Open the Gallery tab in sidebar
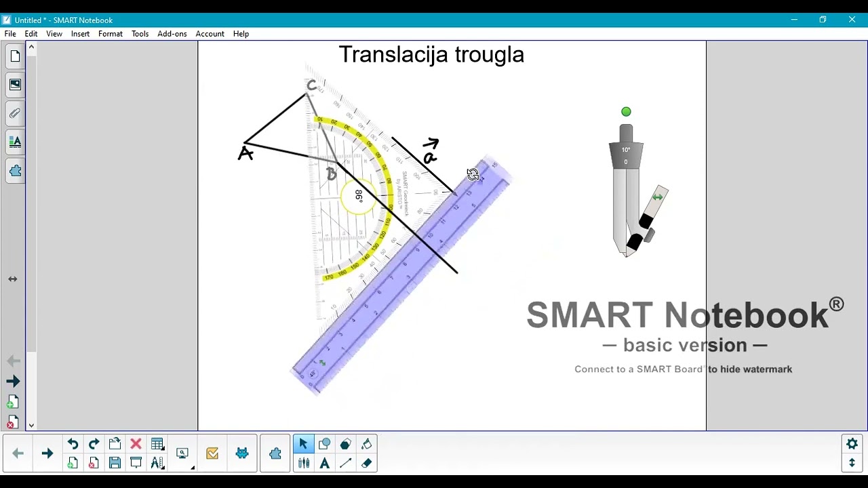The height and width of the screenshot is (488, 868). 15,85
